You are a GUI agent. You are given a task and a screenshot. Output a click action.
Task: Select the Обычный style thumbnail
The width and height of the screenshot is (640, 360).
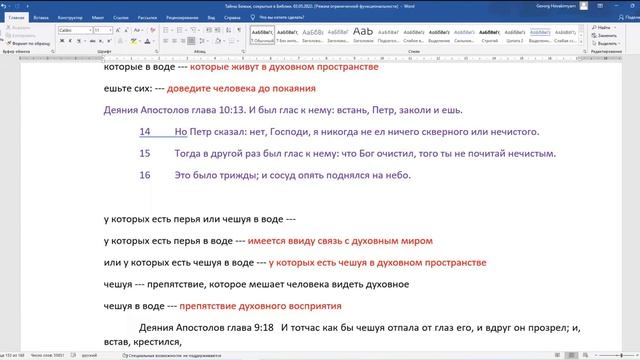pos(262,36)
